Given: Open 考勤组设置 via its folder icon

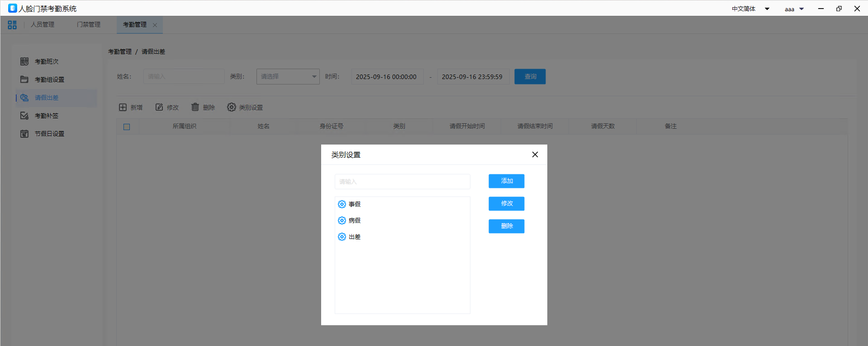Looking at the screenshot, I should coord(24,79).
